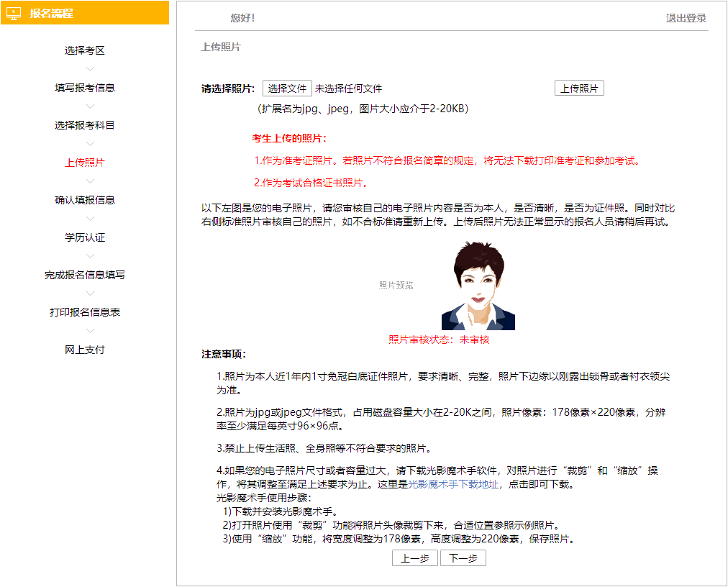Select the 网上支付 step
728x587 pixels.
pyautogui.click(x=83, y=349)
